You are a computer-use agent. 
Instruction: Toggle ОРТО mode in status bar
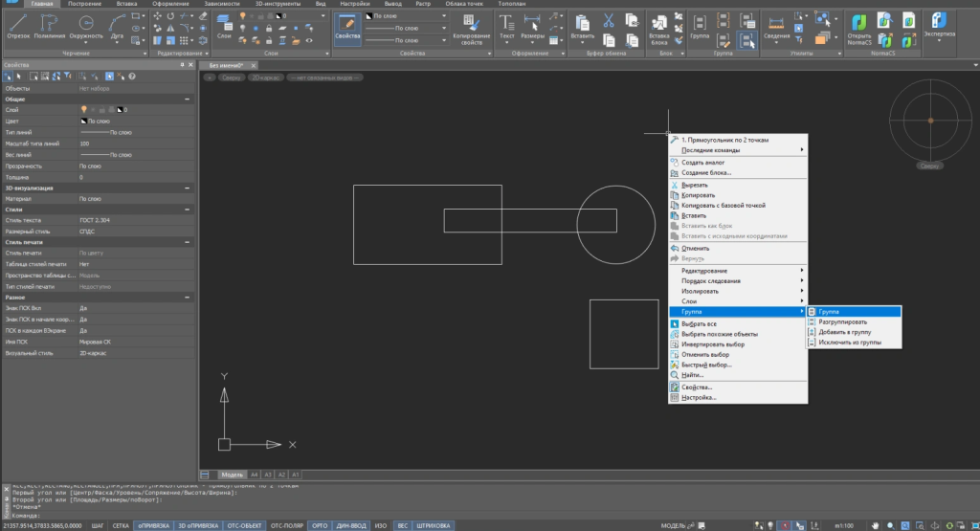321,525
